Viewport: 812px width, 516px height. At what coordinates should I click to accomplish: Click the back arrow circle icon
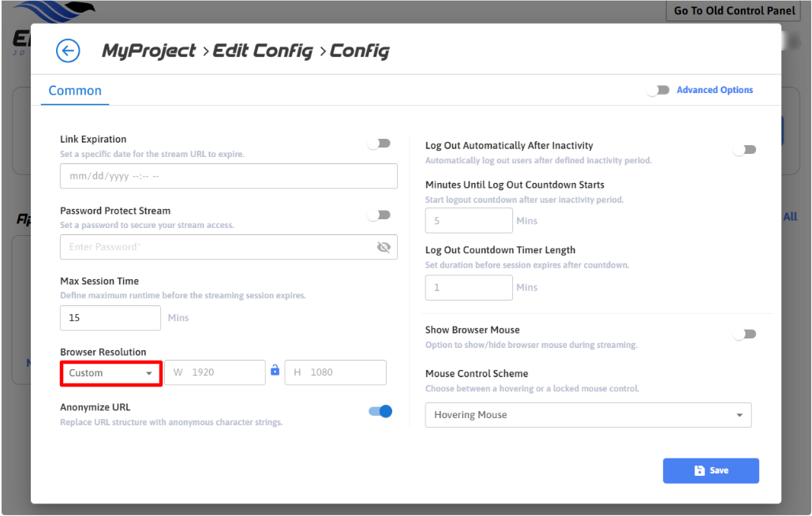tap(68, 51)
